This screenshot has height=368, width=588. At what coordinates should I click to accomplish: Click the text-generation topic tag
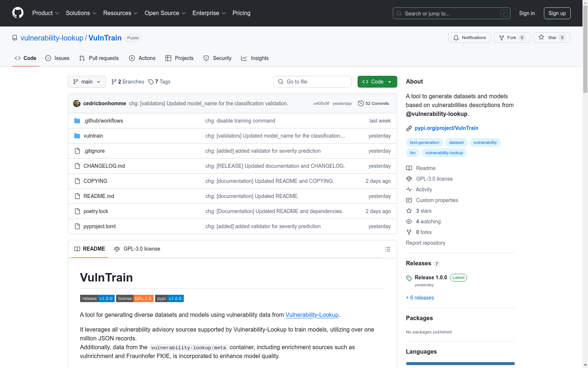(x=424, y=142)
